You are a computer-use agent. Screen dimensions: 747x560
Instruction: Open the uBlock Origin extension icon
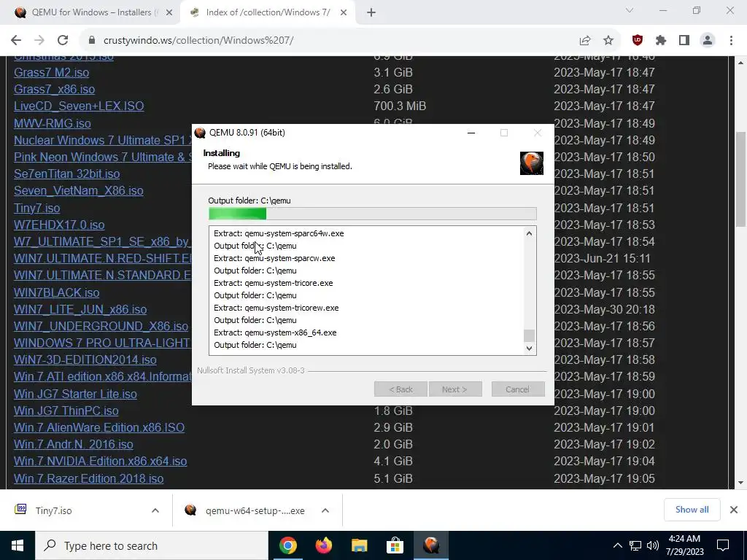pyautogui.click(x=638, y=41)
